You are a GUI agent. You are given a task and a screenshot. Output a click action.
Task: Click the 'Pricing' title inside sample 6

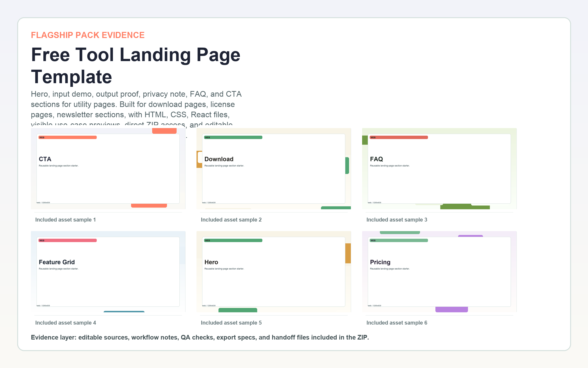pos(380,262)
